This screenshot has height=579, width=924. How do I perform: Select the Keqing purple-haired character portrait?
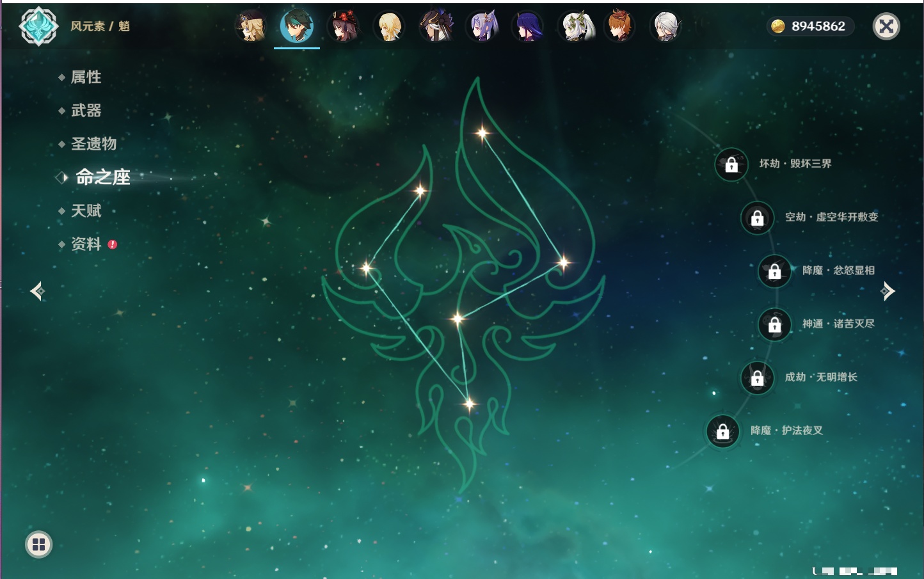pos(482,27)
